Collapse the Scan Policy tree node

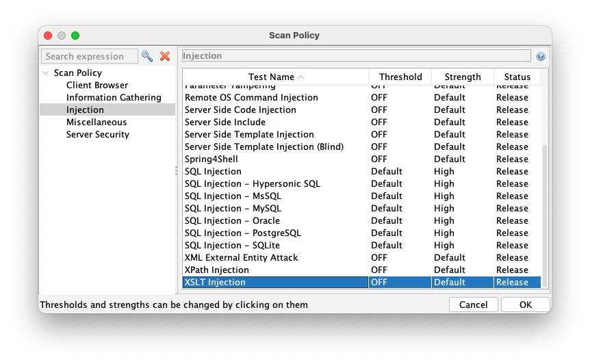tap(46, 73)
